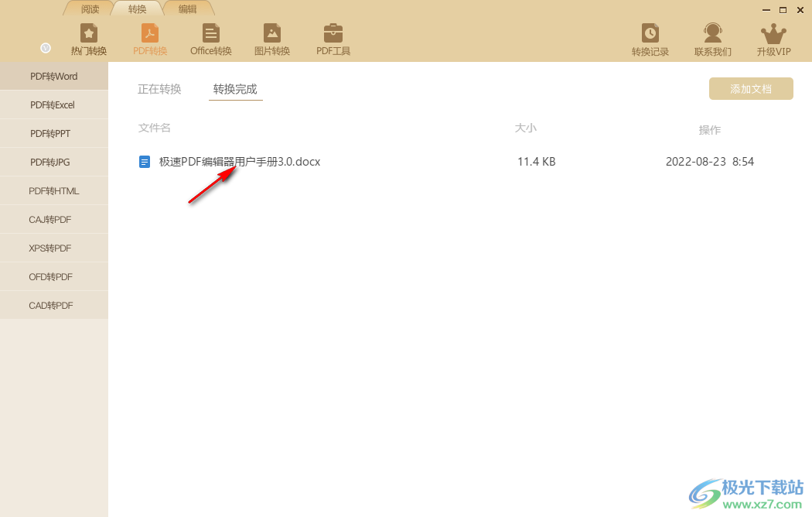Show the 转换完成 completed tab
The image size is (812, 517).
235,89
